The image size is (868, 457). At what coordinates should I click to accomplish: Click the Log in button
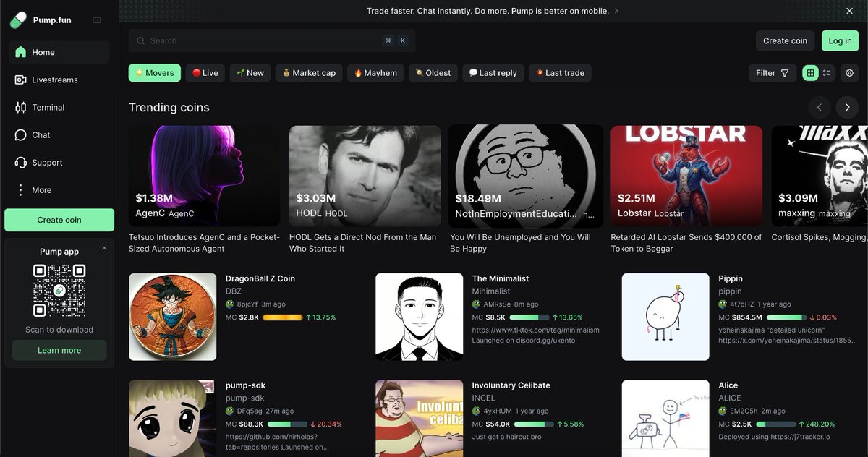coord(840,40)
